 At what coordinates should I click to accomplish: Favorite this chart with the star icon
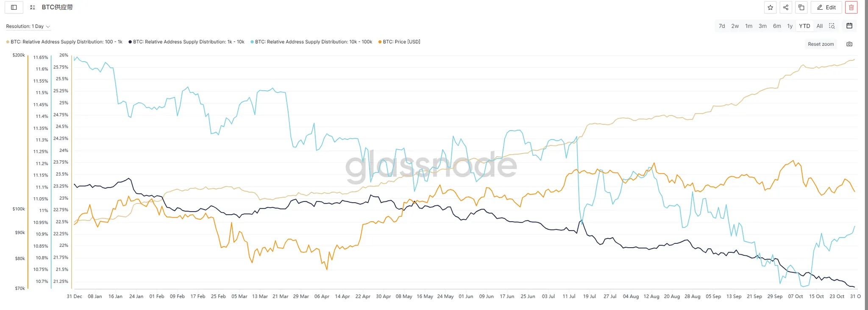tap(771, 7)
